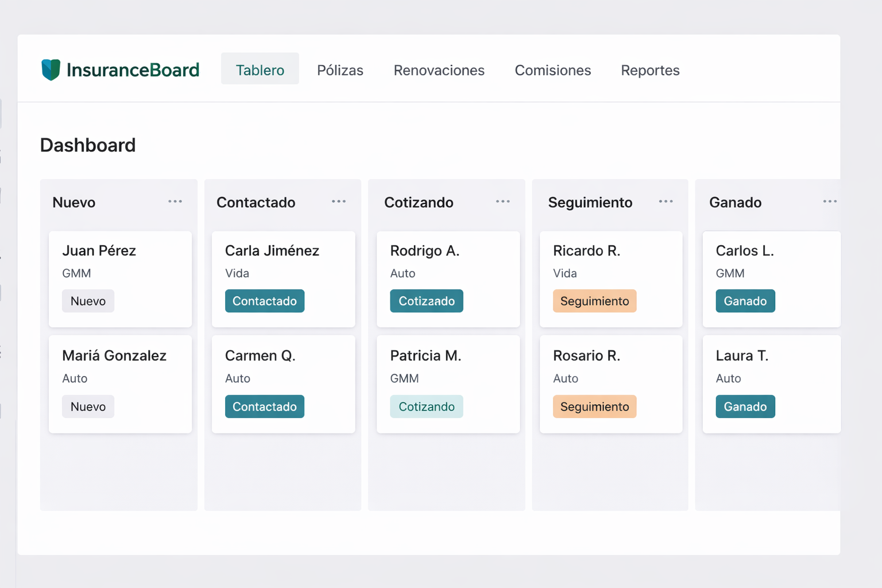The width and height of the screenshot is (882, 588).
Task: Open the options menu on the Cotizando column
Action: 503,202
